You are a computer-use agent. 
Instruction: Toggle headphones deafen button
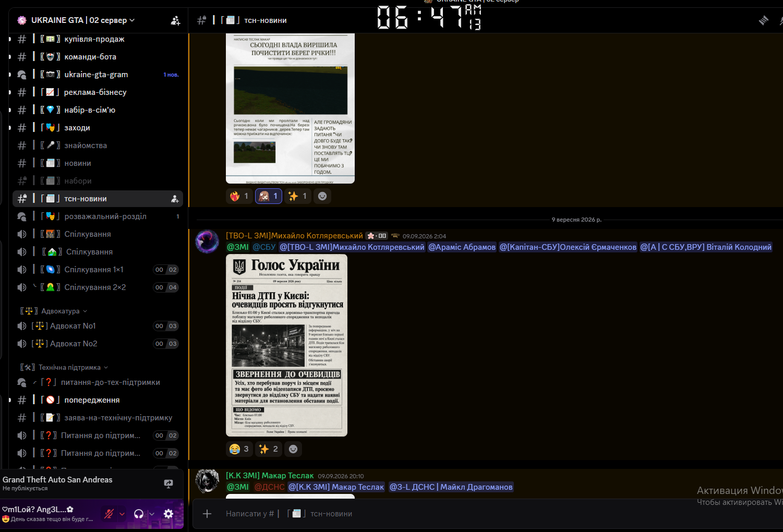139,514
